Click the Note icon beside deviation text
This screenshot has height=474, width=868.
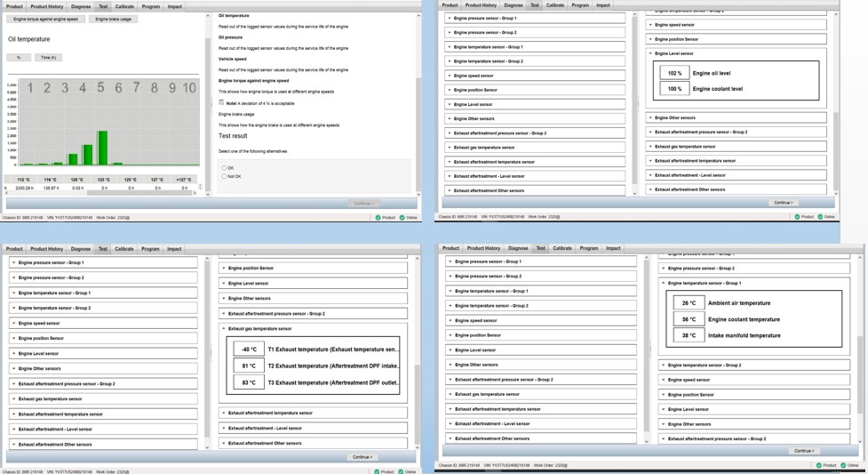[221, 102]
